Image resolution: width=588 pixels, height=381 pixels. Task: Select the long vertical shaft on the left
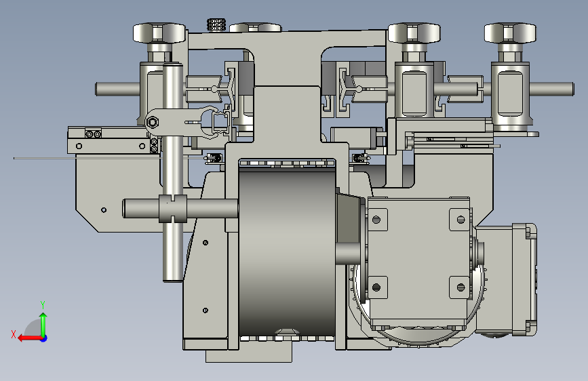coord(173,172)
